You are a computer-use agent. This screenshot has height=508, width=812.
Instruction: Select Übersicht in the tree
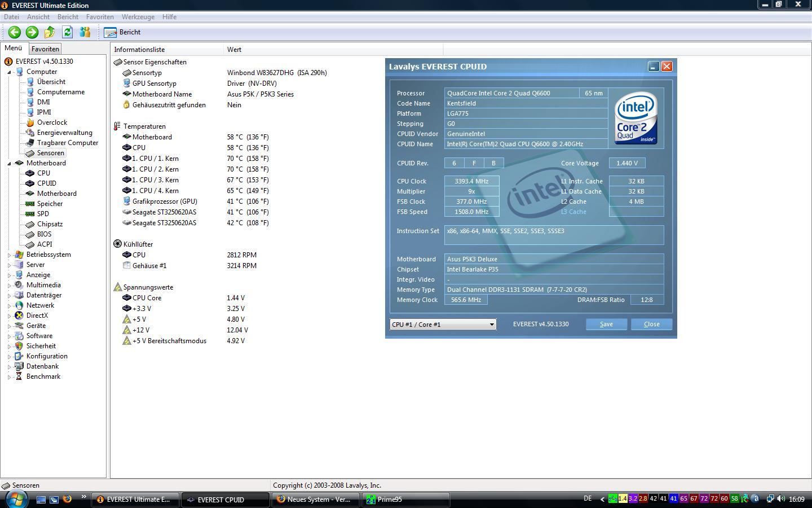point(51,82)
